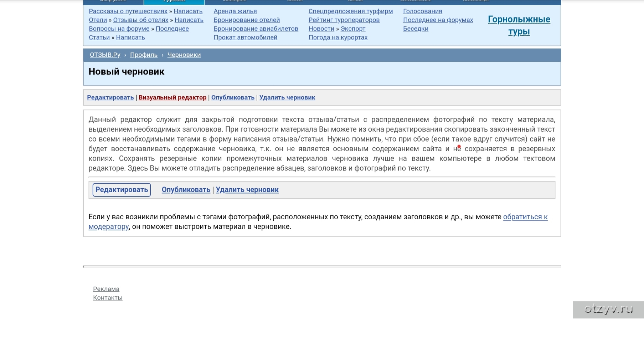Open Вопросы на форуме
The width and height of the screenshot is (644, 342).
point(119,29)
